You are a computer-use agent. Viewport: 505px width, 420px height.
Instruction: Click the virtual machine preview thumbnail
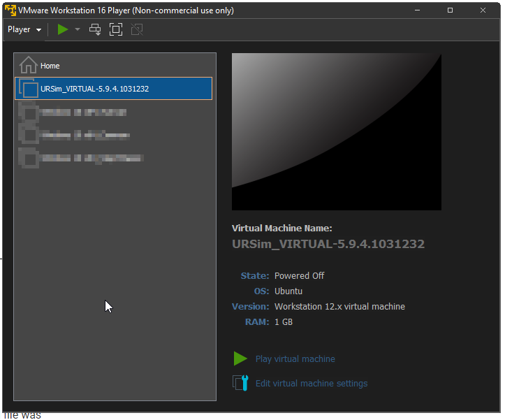click(337, 132)
